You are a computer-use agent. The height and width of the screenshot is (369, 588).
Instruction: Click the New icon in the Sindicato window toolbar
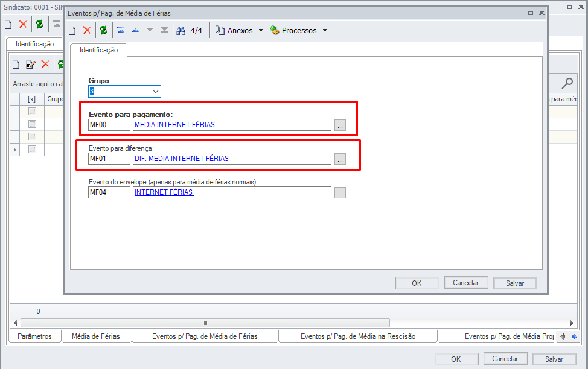8,25
